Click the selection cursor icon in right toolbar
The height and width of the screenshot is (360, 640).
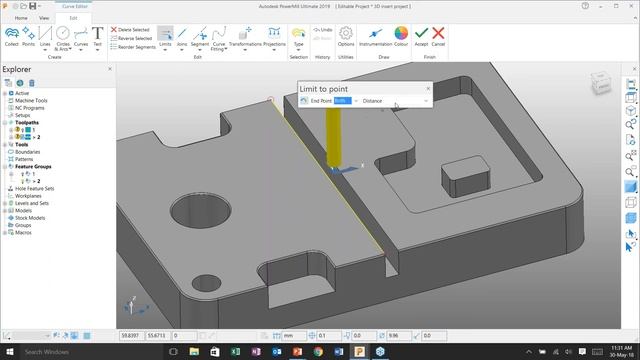[x=631, y=234]
